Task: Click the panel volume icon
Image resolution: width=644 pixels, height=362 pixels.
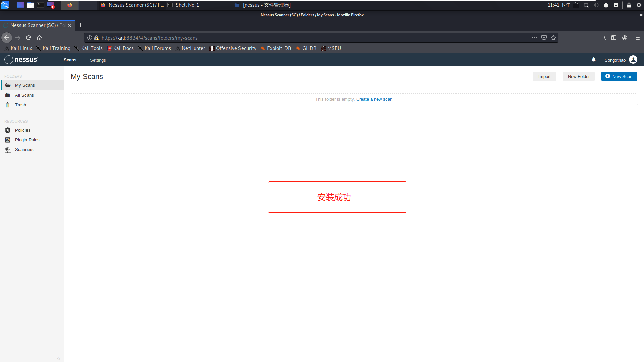Action: coord(596,5)
